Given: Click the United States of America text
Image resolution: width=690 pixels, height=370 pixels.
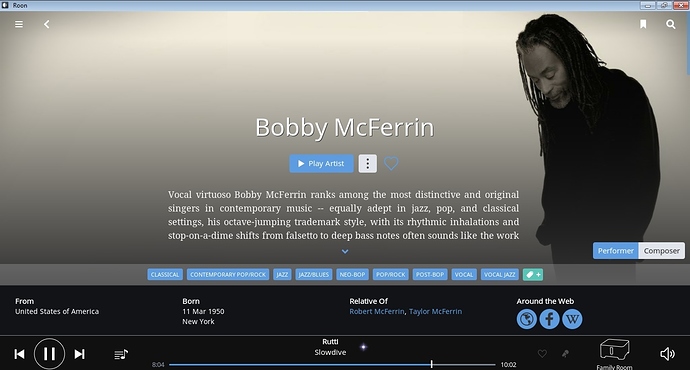Looking at the screenshot, I should [x=57, y=311].
